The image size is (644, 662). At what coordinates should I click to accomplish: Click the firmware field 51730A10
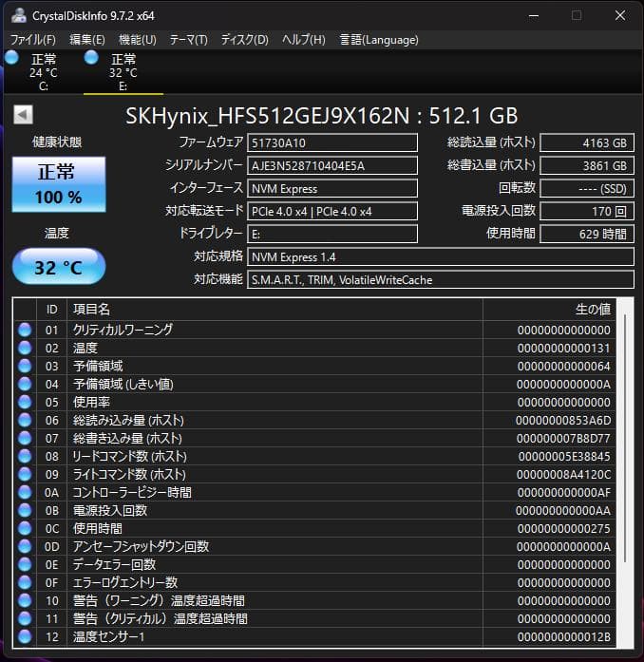(x=332, y=142)
